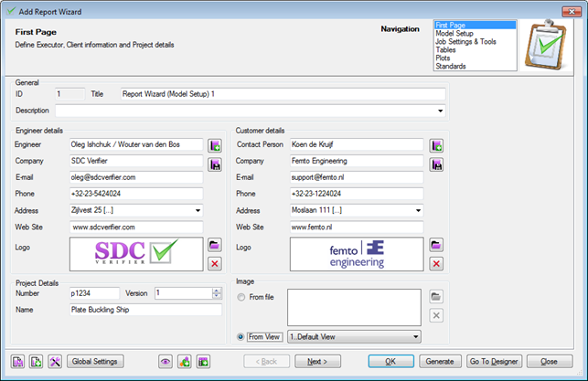
Task: Select the From file radio button
Action: (x=241, y=297)
